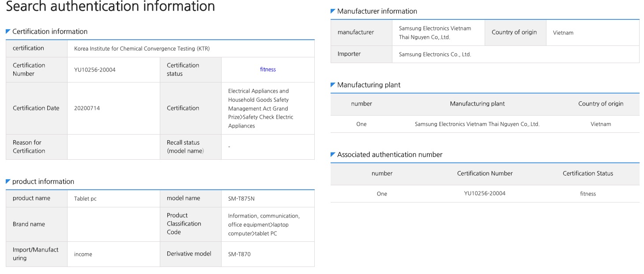Viewport: 644px width, 274px height.
Task: Click YU10256-20004 in the Associated authentication table
Action: pyautogui.click(x=485, y=193)
